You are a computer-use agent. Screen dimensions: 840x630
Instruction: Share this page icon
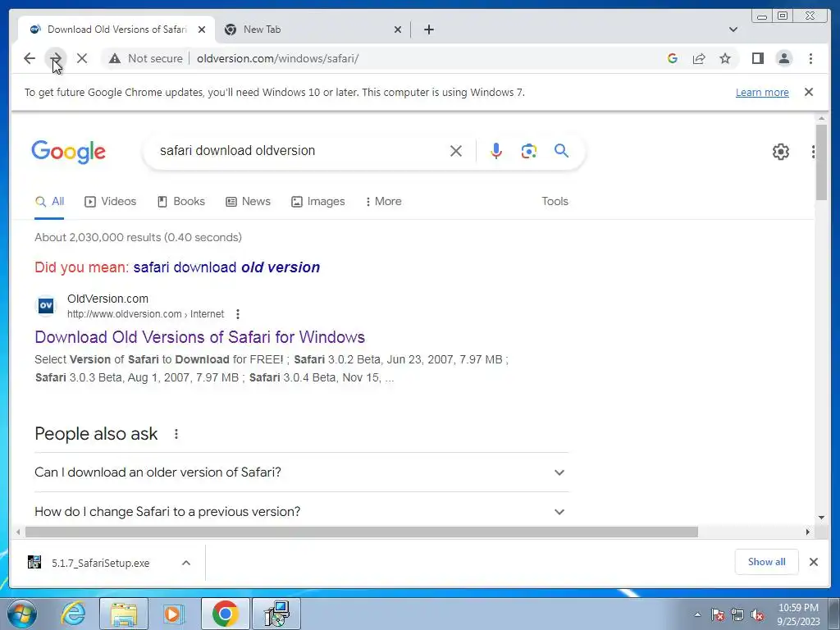coord(699,58)
